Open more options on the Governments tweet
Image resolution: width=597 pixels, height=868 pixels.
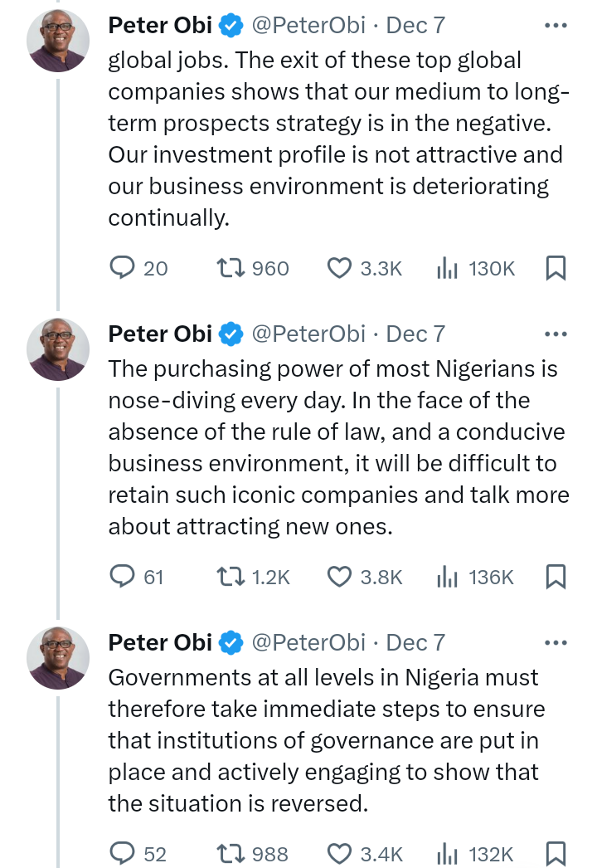[556, 643]
